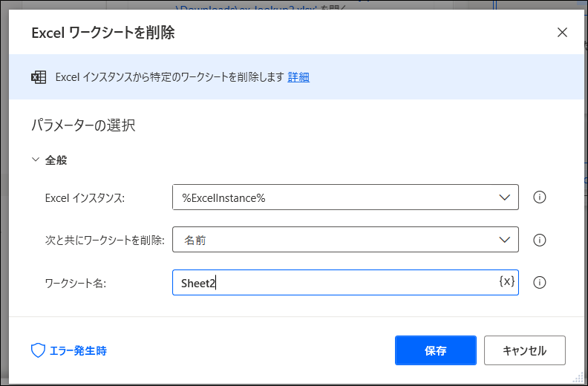Collapse the 全般 section chevron
Viewport: 588px width, 386px height.
click(x=36, y=160)
